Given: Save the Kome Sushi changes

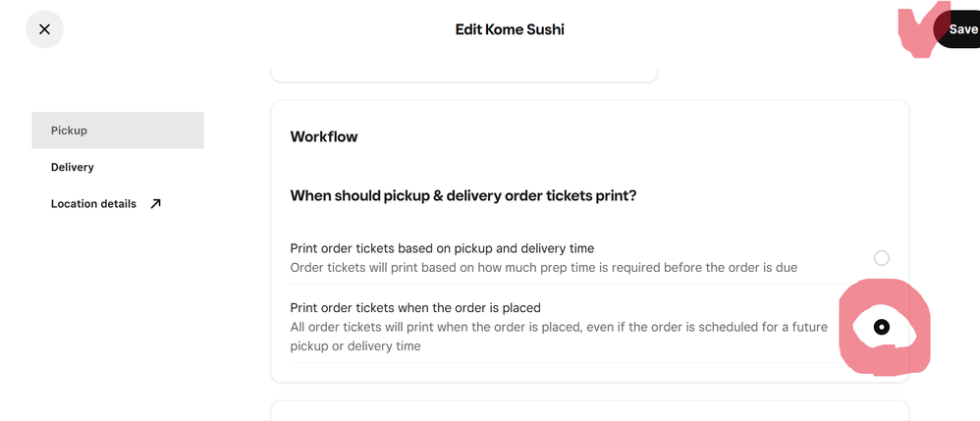Looking at the screenshot, I should pyautogui.click(x=961, y=29).
